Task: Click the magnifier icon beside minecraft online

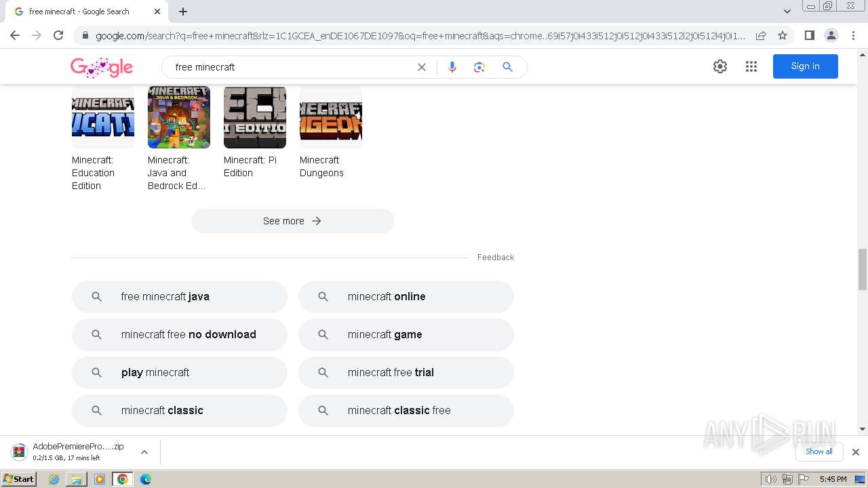Action: (x=323, y=297)
